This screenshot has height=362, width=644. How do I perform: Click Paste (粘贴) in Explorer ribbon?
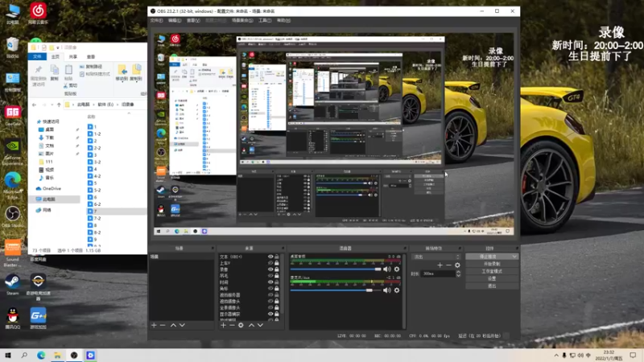point(68,72)
